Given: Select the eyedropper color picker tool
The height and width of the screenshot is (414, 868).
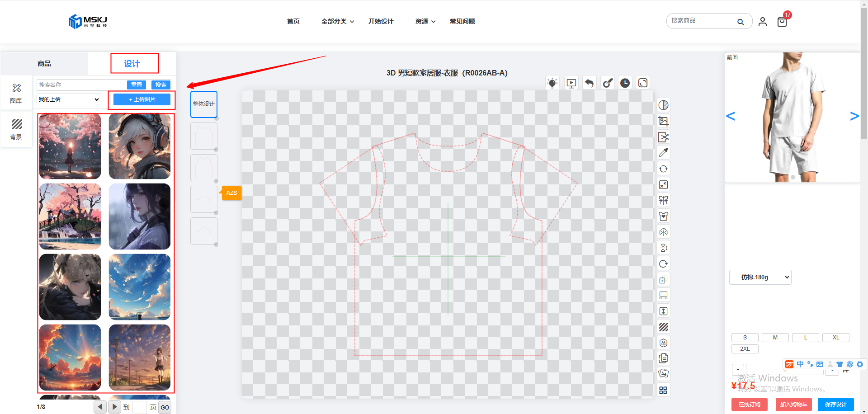Looking at the screenshot, I should point(663,153).
